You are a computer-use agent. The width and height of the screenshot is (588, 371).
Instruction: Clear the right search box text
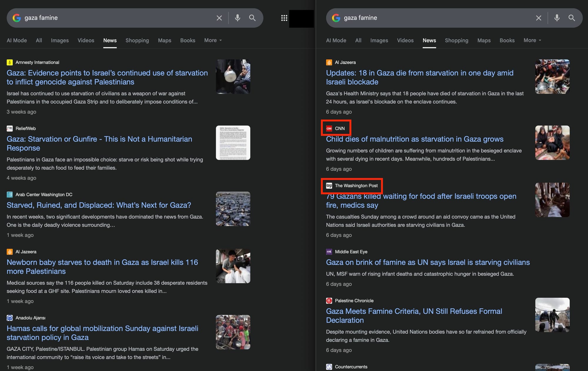click(x=538, y=18)
